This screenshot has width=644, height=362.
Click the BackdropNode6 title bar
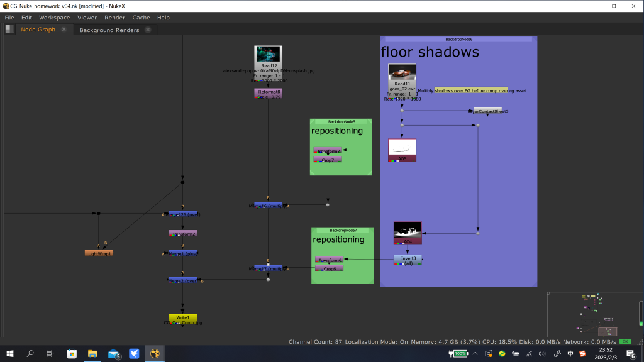pos(458,39)
